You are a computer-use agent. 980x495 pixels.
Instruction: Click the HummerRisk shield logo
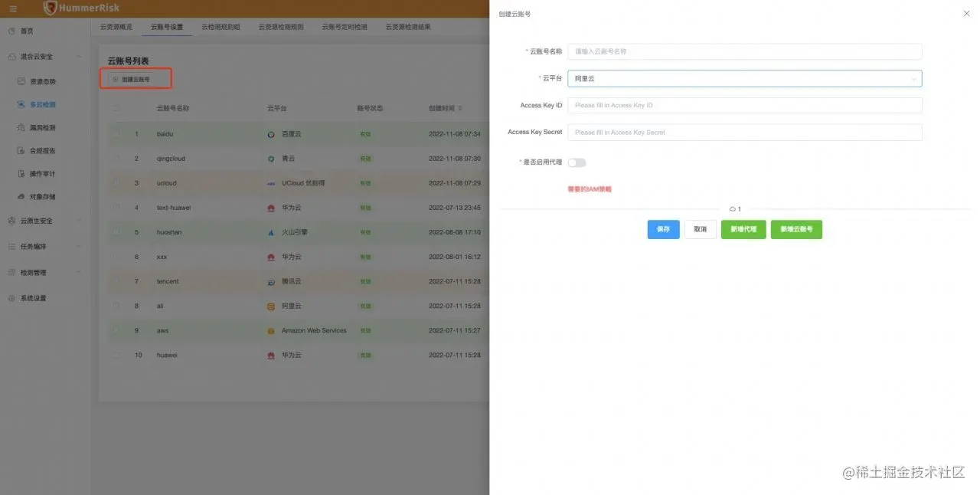pos(51,8)
